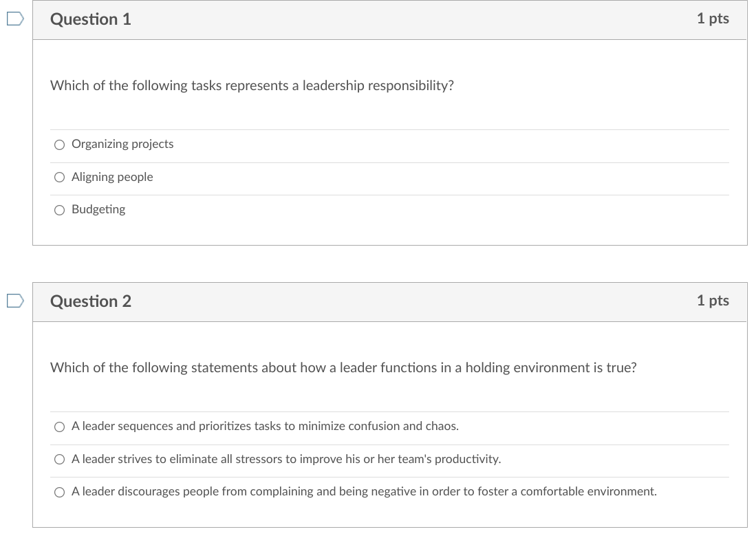Image resolution: width=756 pixels, height=536 pixels.
Task: Click the '1 pts' label for Question 2
Action: 713,301
